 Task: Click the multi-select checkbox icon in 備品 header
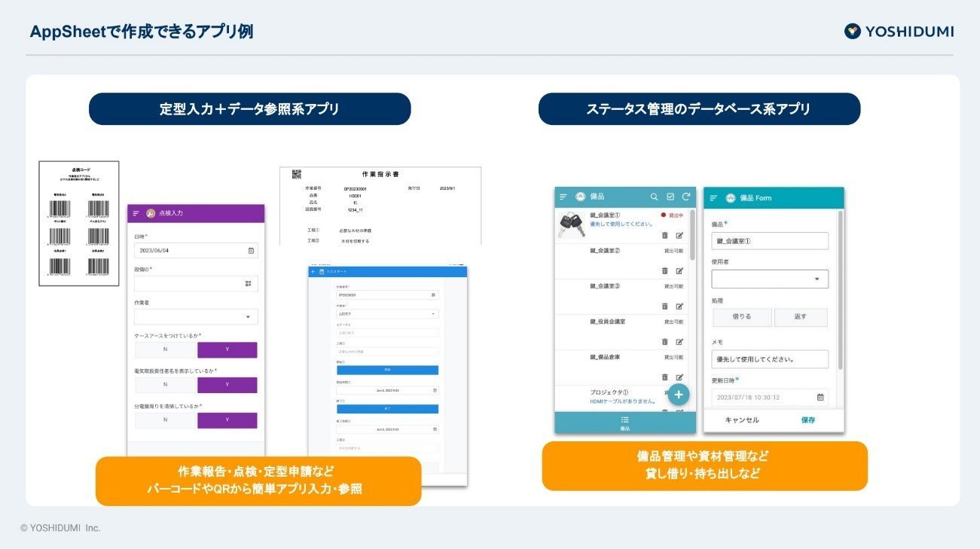point(670,197)
